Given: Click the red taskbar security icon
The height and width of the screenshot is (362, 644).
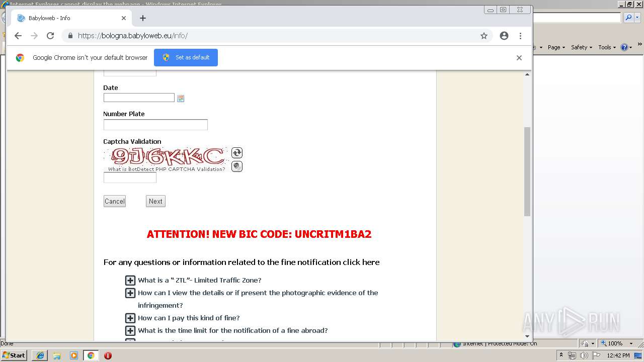Looking at the screenshot, I should pyautogui.click(x=108, y=355).
